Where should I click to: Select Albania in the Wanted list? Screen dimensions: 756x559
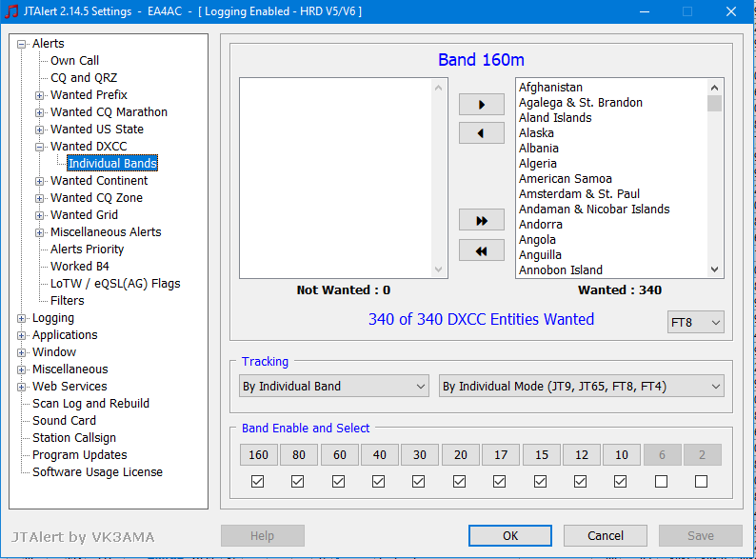pos(539,149)
